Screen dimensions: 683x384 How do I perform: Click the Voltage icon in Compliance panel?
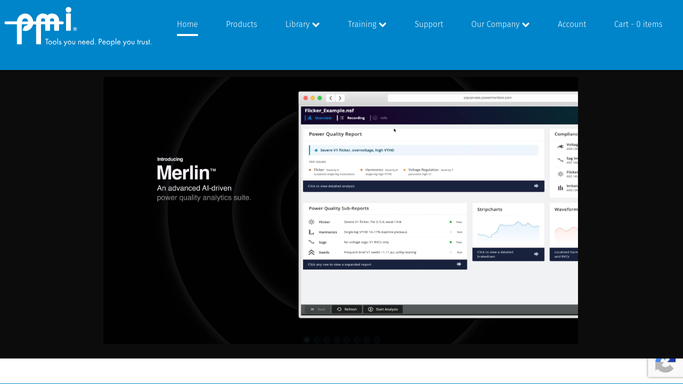point(560,146)
